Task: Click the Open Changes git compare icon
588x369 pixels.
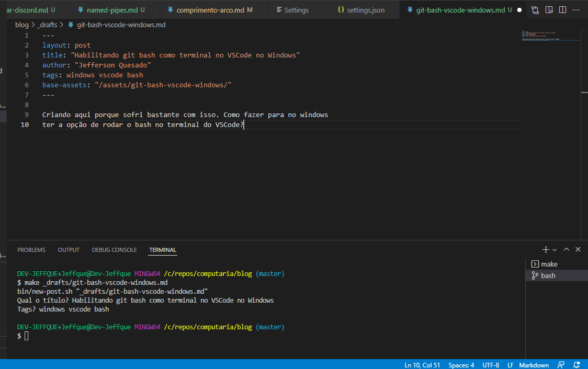Action: [535, 9]
